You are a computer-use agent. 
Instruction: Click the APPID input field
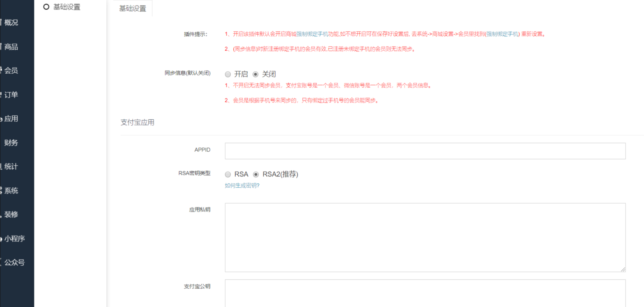(x=425, y=151)
